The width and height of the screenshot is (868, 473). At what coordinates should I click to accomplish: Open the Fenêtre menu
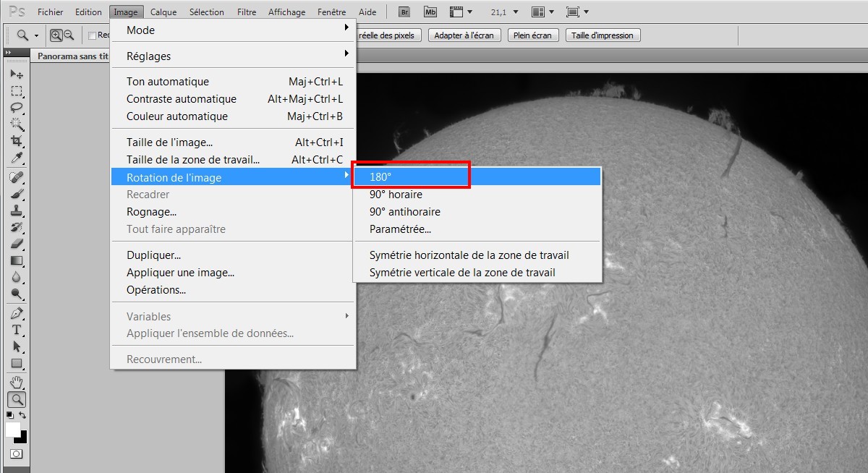(x=331, y=12)
